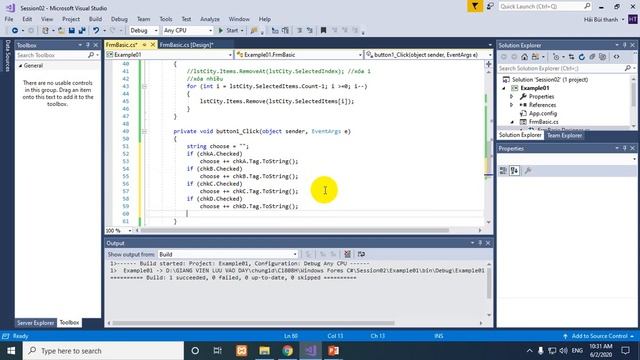Switch to the Server Explorer tab
The width and height of the screenshot is (640, 360).
[x=36, y=323]
